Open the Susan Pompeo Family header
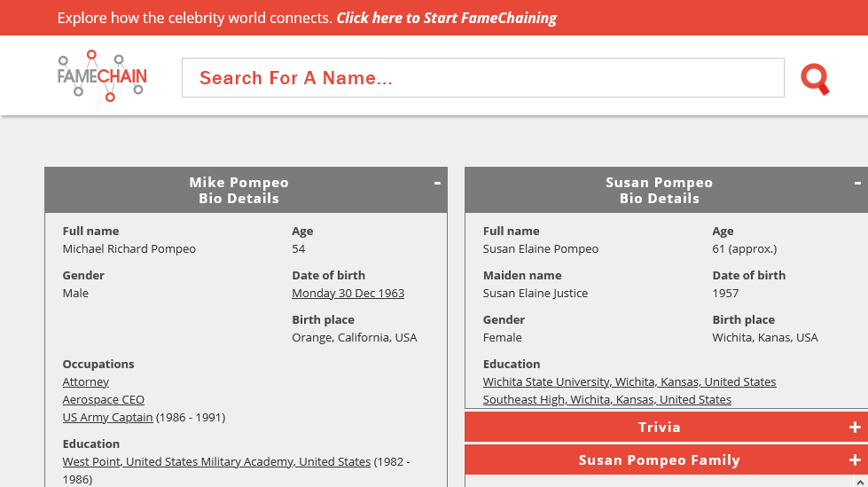This screenshot has height=487, width=868. (667, 460)
